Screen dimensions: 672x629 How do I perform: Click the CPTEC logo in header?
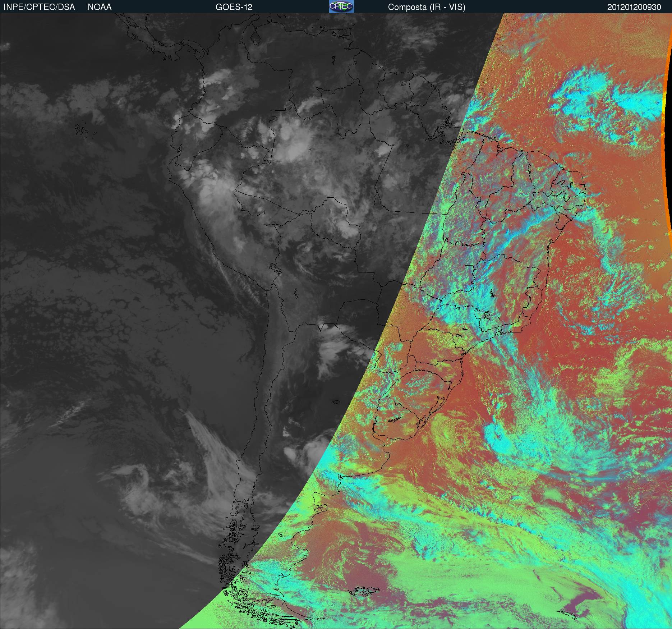pyautogui.click(x=341, y=6)
